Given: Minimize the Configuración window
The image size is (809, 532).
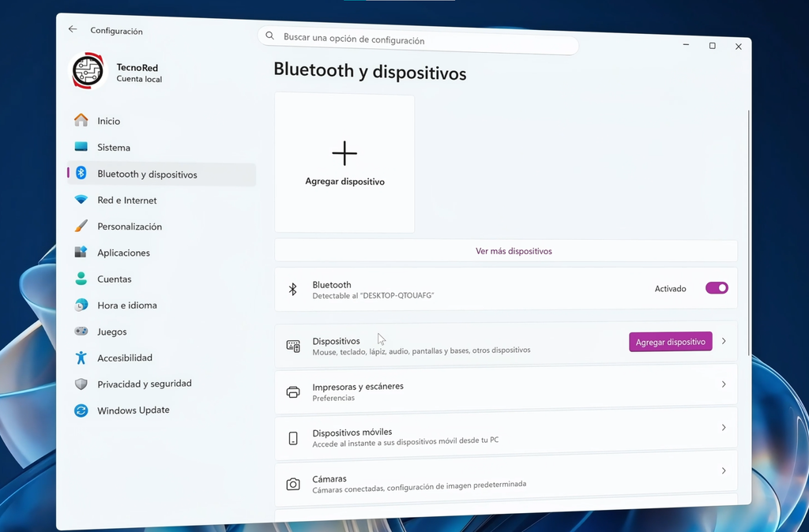Looking at the screenshot, I should (686, 45).
